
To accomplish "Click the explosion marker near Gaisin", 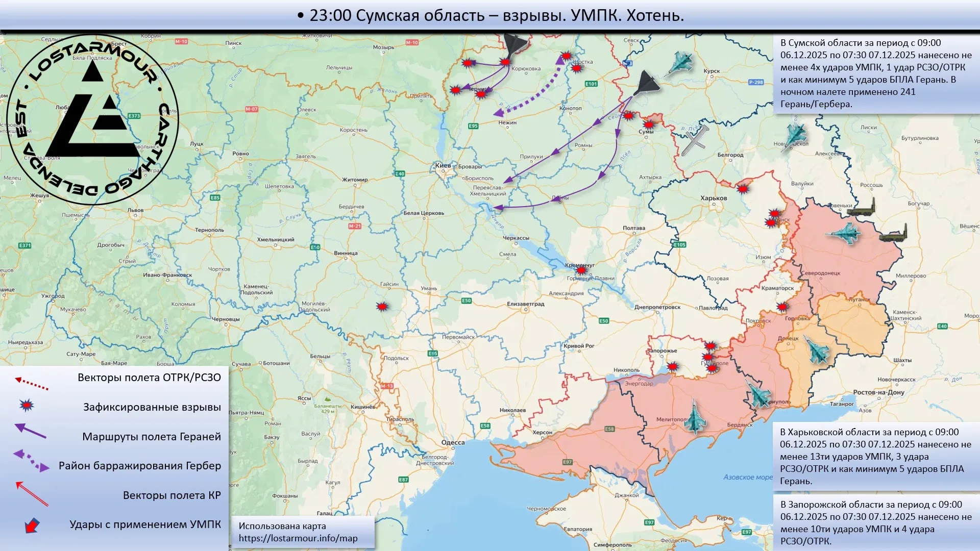I will tap(382, 307).
